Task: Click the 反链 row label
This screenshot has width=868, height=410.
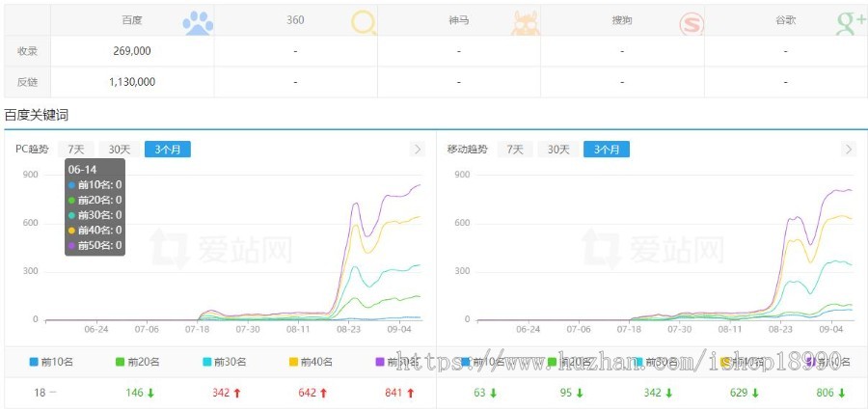Action: (27, 82)
